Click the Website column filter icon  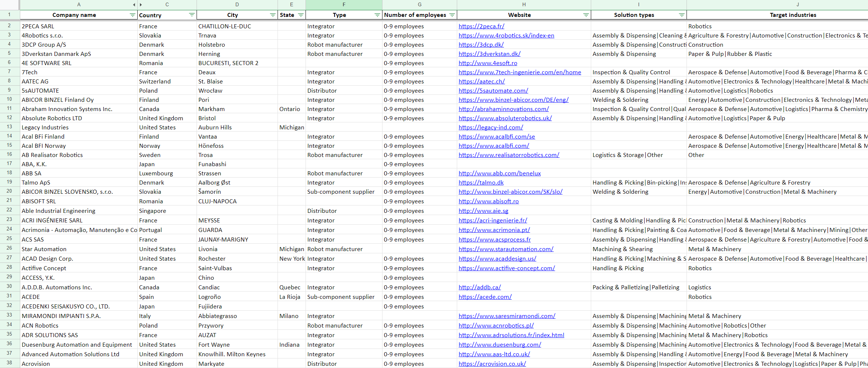coord(586,15)
